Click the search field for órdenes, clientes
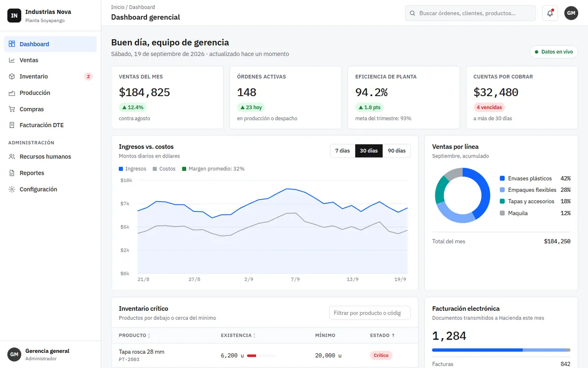This screenshot has width=588, height=368. pos(470,13)
